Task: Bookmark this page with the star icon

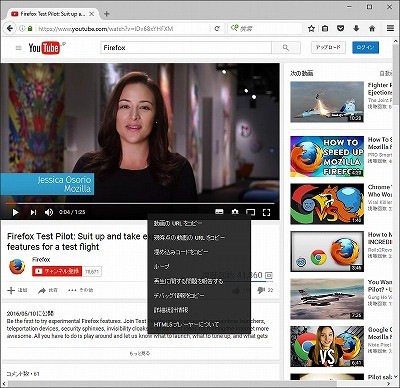Action: pyautogui.click(x=311, y=29)
